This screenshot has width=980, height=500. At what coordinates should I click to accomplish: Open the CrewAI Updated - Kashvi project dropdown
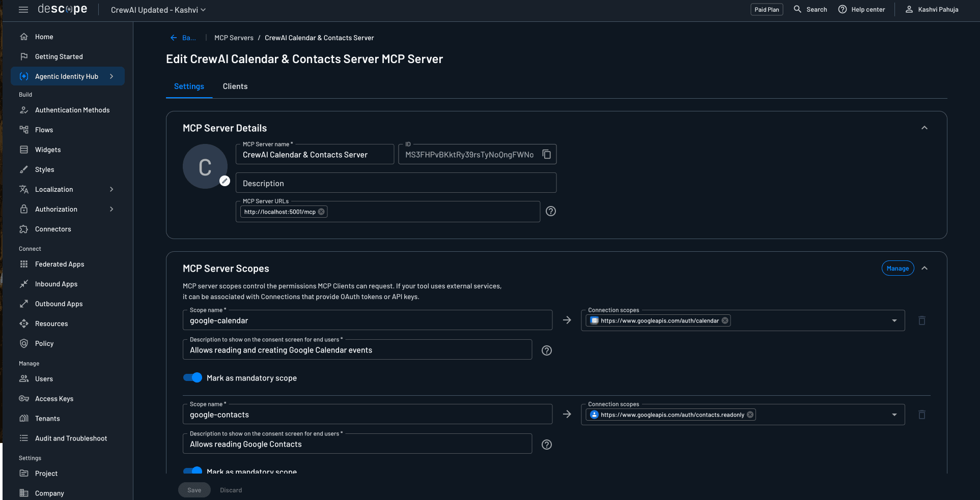point(158,10)
